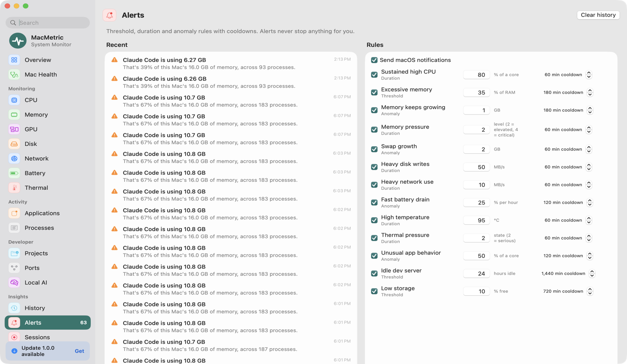Disable the Low storage rule

374,291
